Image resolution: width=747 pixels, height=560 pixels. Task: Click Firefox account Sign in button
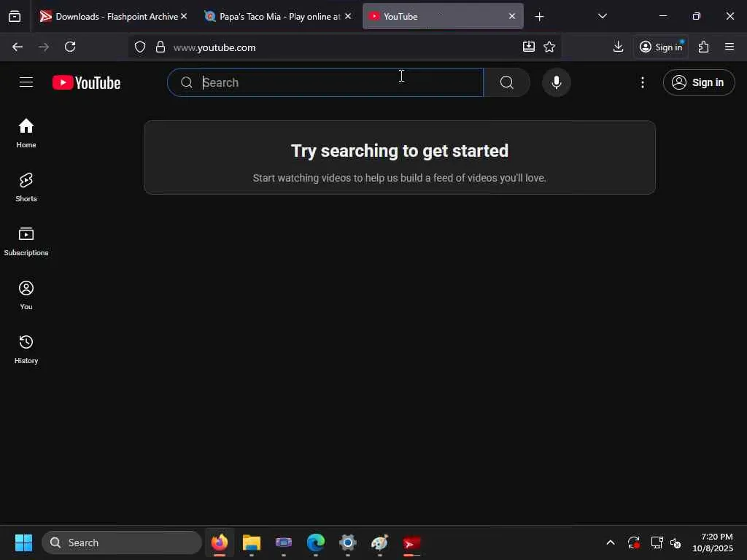(x=661, y=47)
